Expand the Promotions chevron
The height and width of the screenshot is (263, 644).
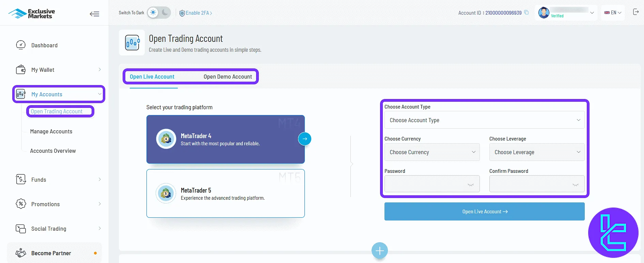(x=99, y=204)
